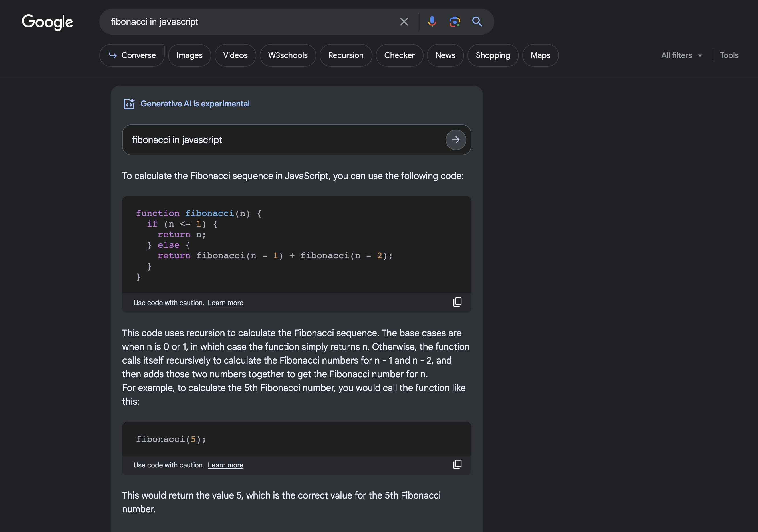Select the Recursion filter chip
The image size is (758, 532).
point(346,55)
